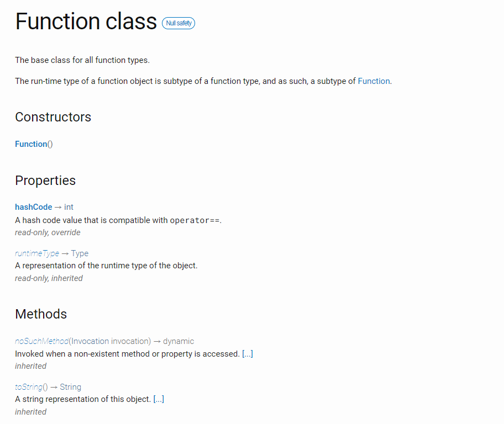
Task: Click the Properties section heading
Action: point(45,181)
